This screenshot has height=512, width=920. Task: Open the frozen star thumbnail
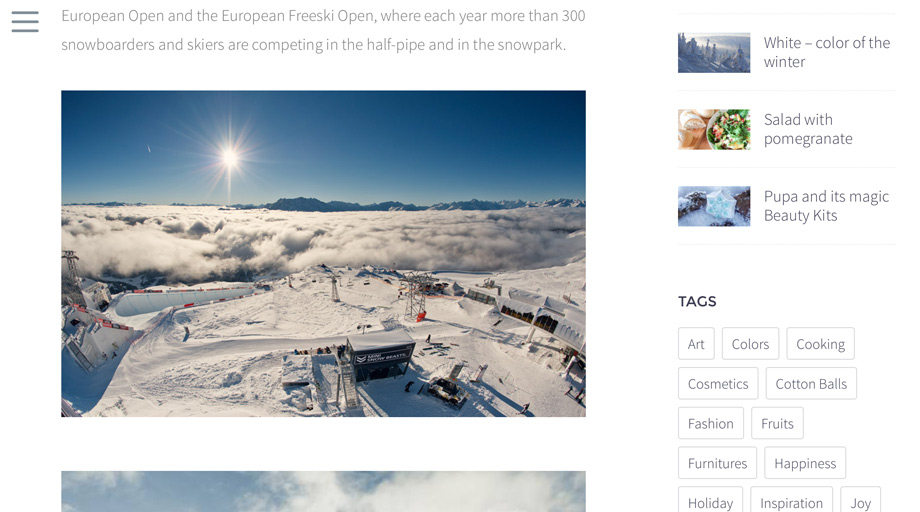pos(713,206)
